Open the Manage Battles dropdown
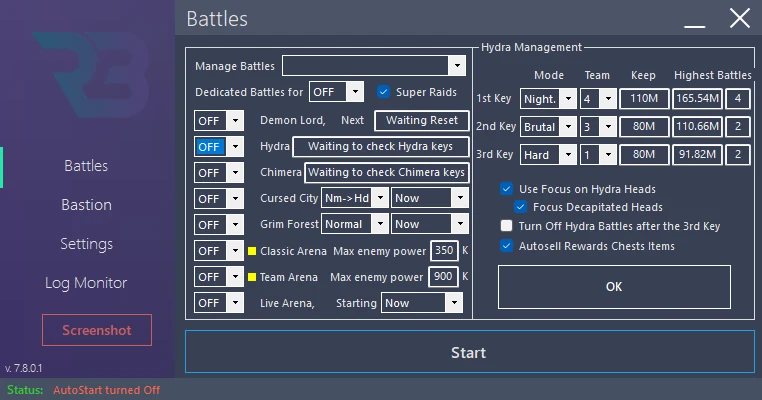Screen dimensions: 762x400 coord(457,66)
